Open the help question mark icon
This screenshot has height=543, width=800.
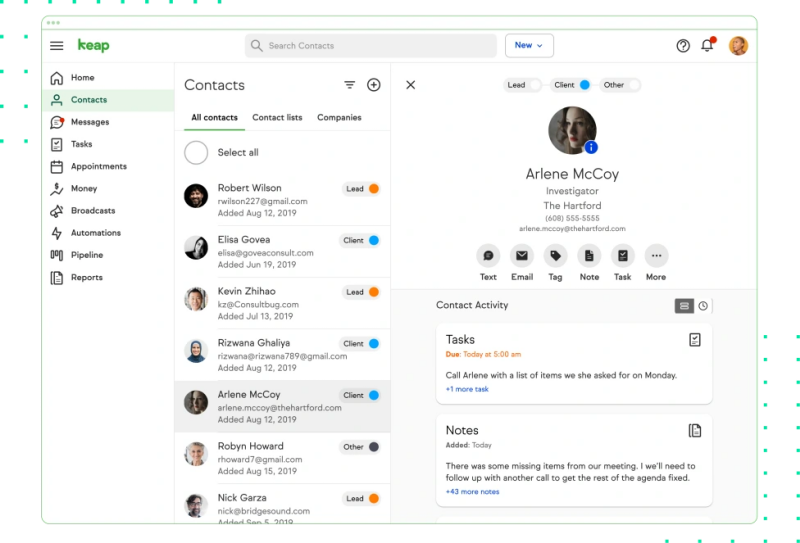683,46
